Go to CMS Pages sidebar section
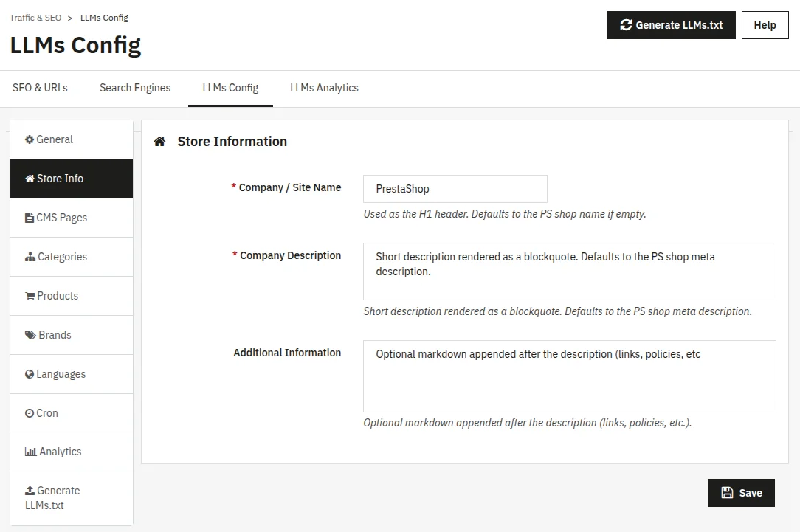The width and height of the screenshot is (800, 532). (x=72, y=218)
